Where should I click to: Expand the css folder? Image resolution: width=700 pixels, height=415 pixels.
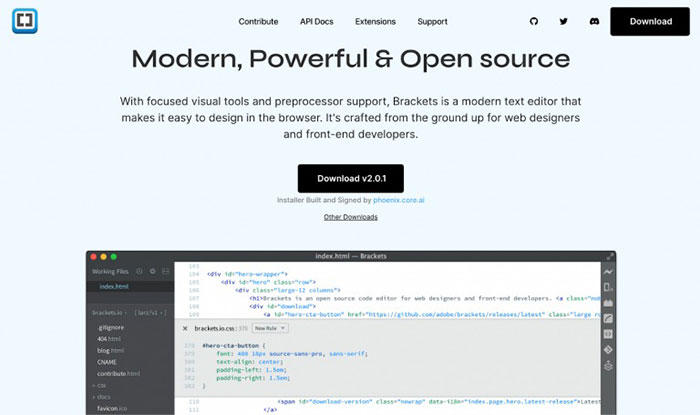point(102,384)
